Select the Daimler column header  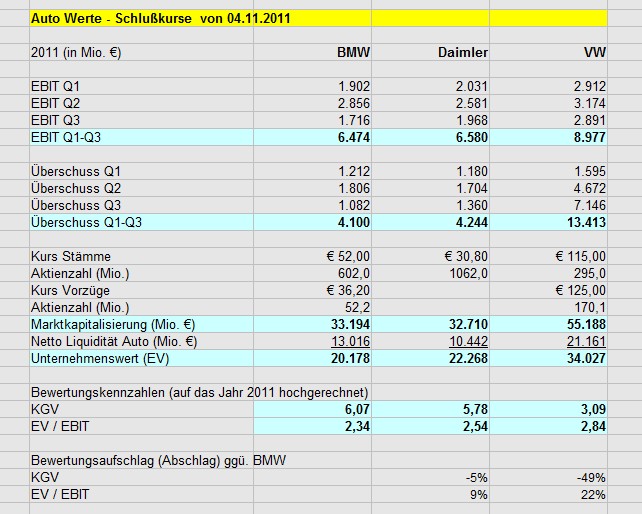pyautogui.click(x=463, y=52)
